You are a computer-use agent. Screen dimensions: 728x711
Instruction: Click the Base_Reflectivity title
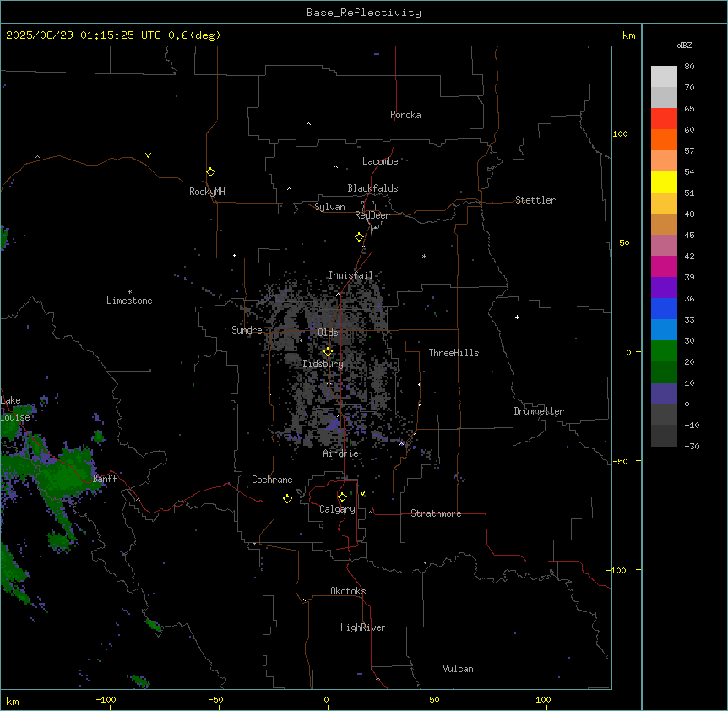point(364,13)
